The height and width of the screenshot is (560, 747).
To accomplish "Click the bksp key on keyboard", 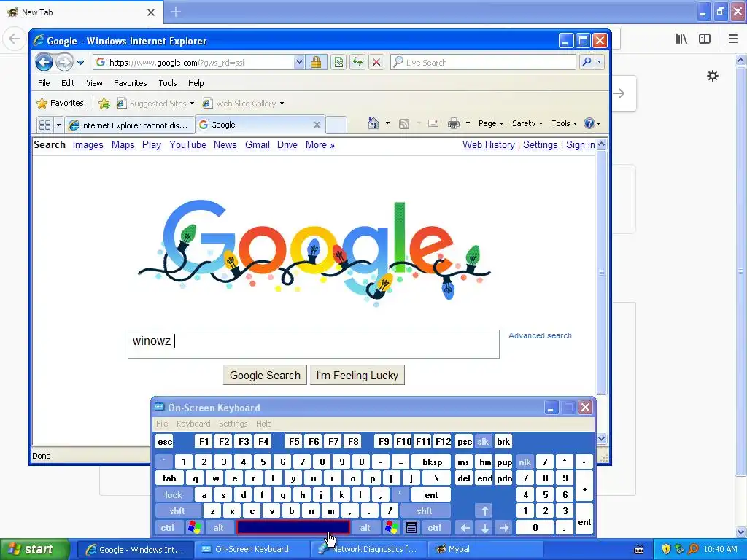I will (x=432, y=462).
